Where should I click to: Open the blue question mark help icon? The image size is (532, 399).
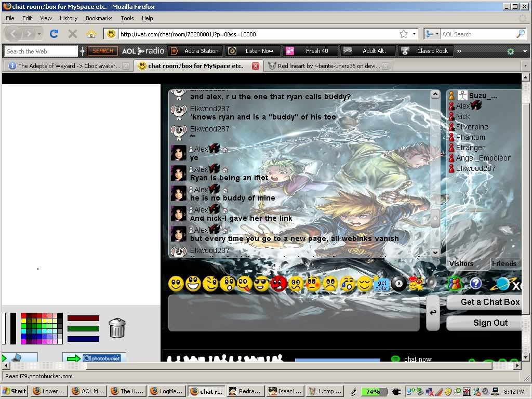coord(476,283)
